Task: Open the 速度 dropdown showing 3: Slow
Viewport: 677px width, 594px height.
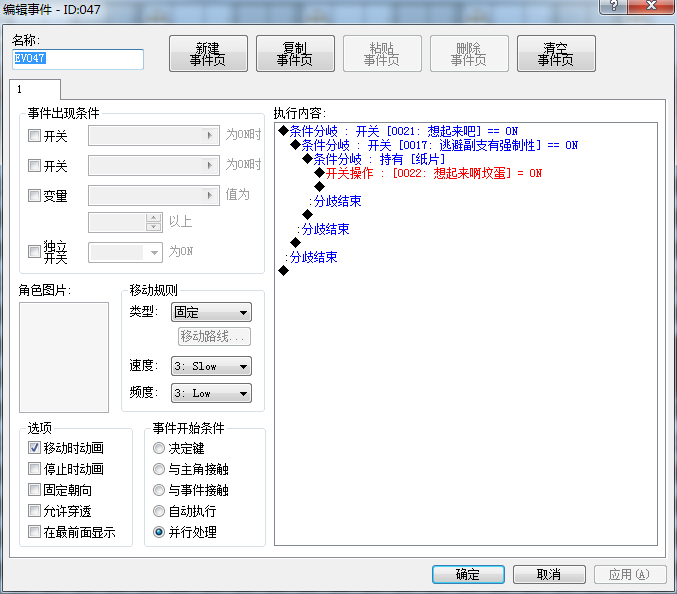Action: pos(211,366)
